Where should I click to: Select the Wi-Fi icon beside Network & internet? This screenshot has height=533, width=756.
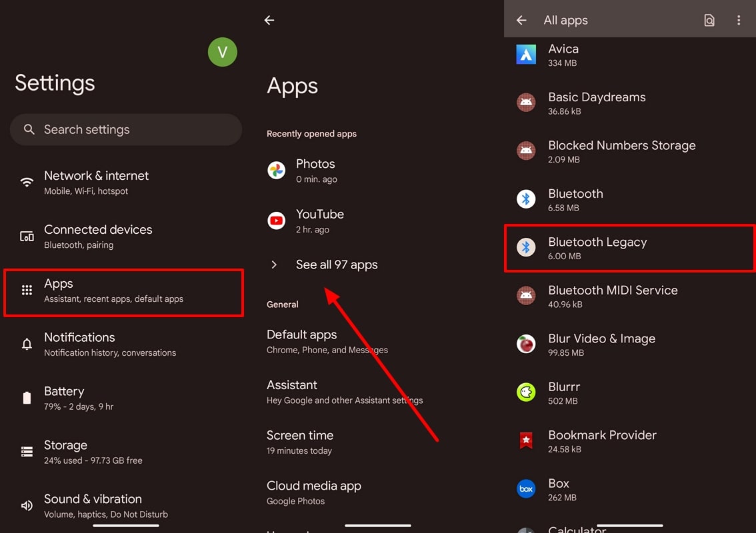27,181
